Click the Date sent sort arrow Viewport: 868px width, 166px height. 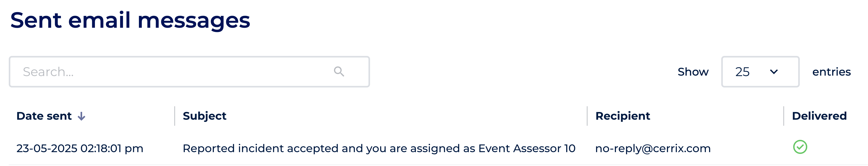click(x=81, y=116)
